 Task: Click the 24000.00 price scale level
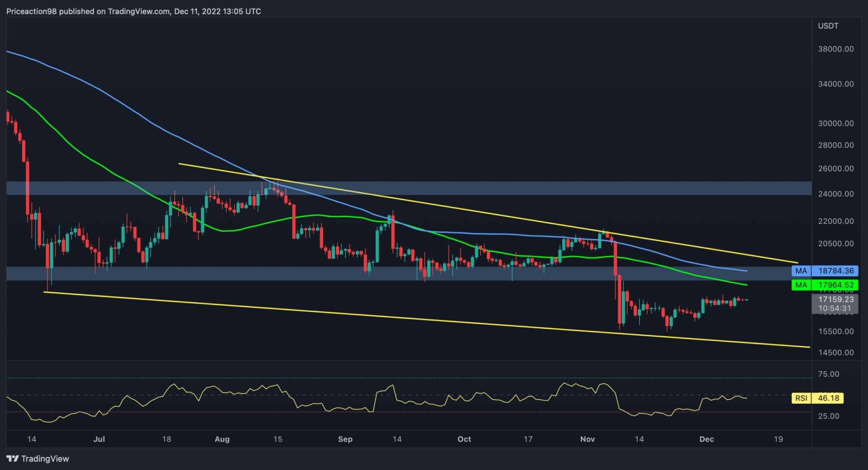click(835, 194)
